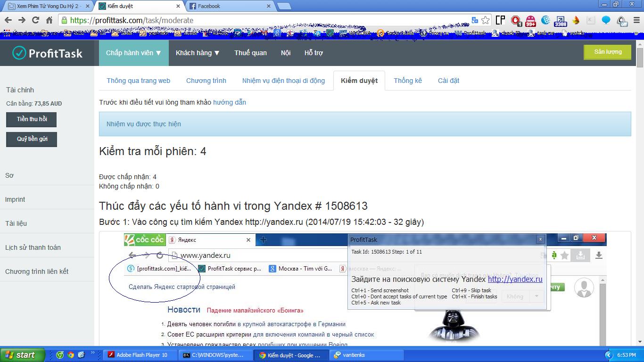This screenshot has width=644, height=362.
Task: Open the blue globe extension icon
Action: [x=545, y=20]
